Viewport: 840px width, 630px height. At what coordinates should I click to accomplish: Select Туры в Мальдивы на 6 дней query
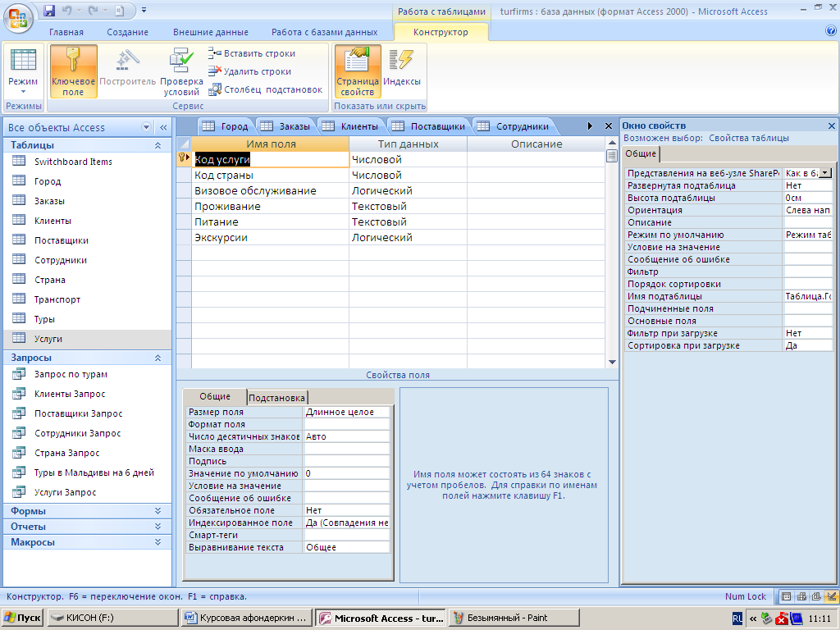pos(87,472)
